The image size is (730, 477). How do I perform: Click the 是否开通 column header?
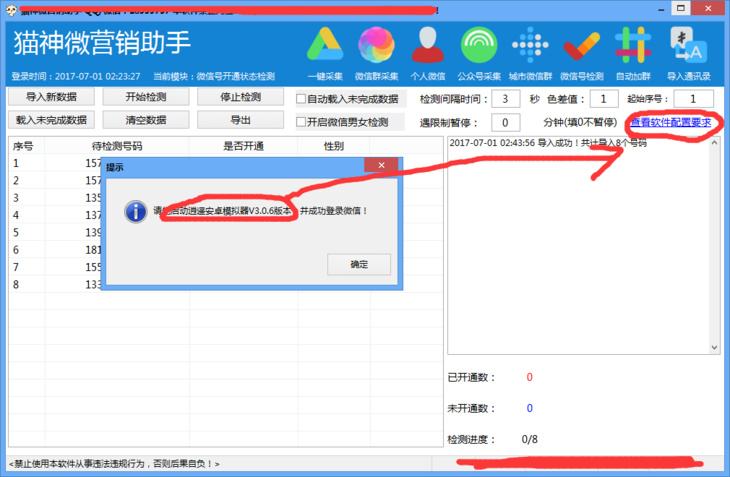[x=243, y=146]
